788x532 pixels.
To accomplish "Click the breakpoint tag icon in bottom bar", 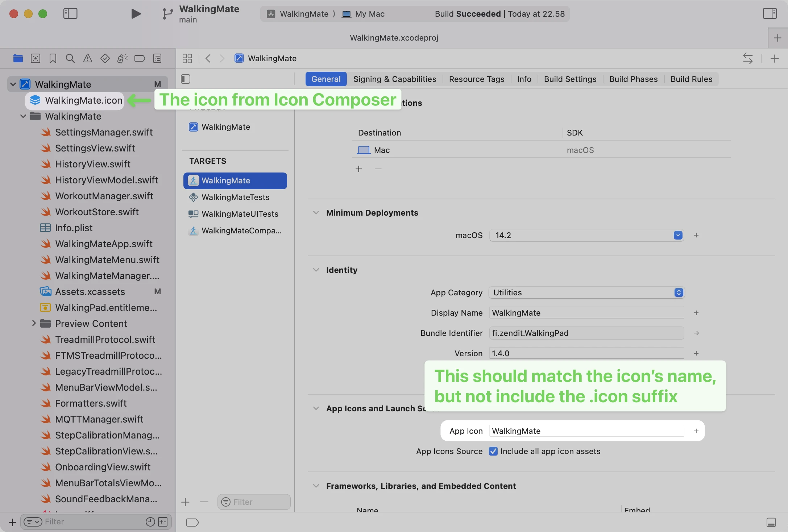I will click(x=192, y=522).
